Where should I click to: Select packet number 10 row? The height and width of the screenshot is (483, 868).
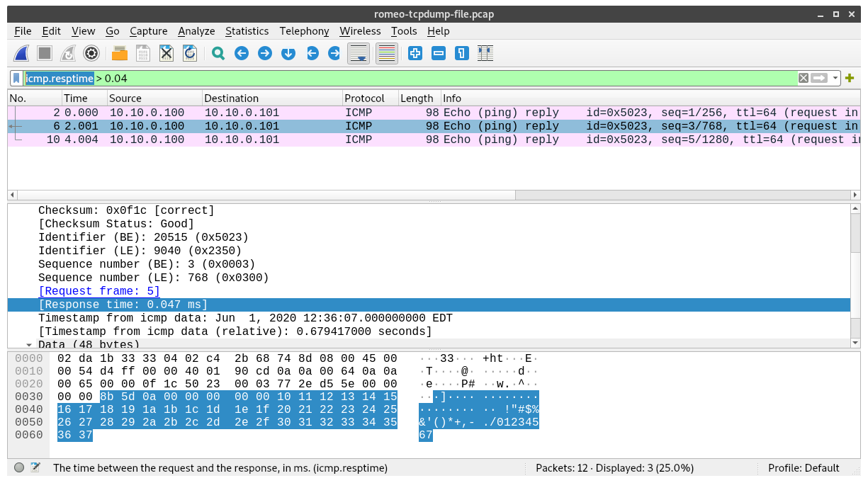(434, 140)
